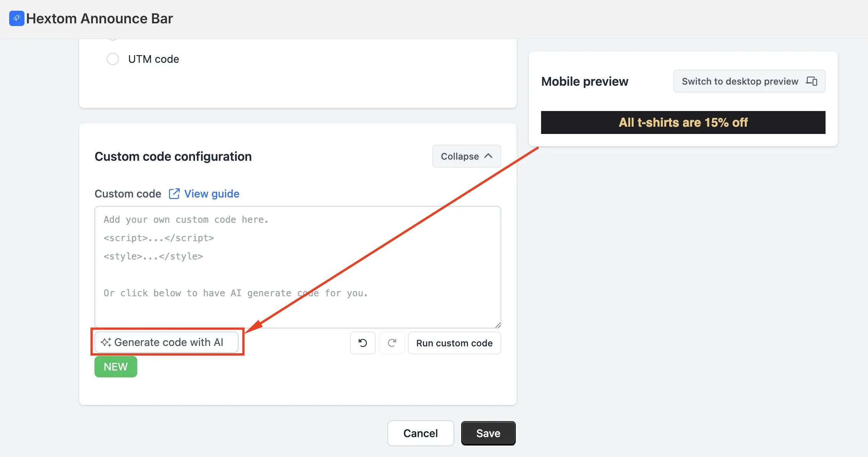868x457 pixels.
Task: Click the textarea resize handle corner
Action: pos(497,325)
